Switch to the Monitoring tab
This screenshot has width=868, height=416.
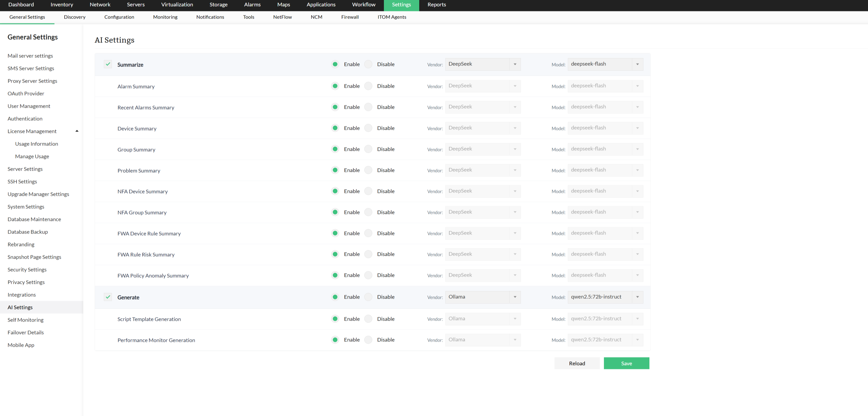click(165, 17)
